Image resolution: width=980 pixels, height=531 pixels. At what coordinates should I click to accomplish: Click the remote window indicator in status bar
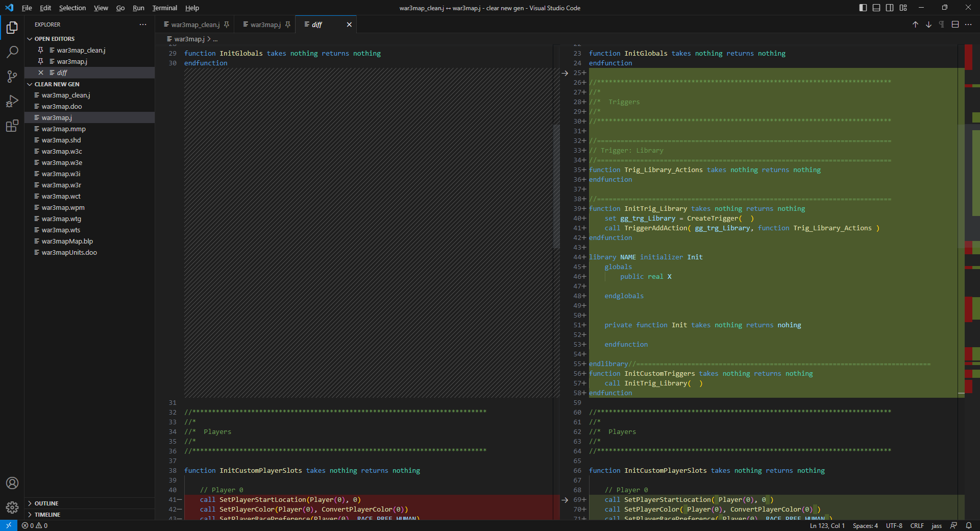[9, 525]
